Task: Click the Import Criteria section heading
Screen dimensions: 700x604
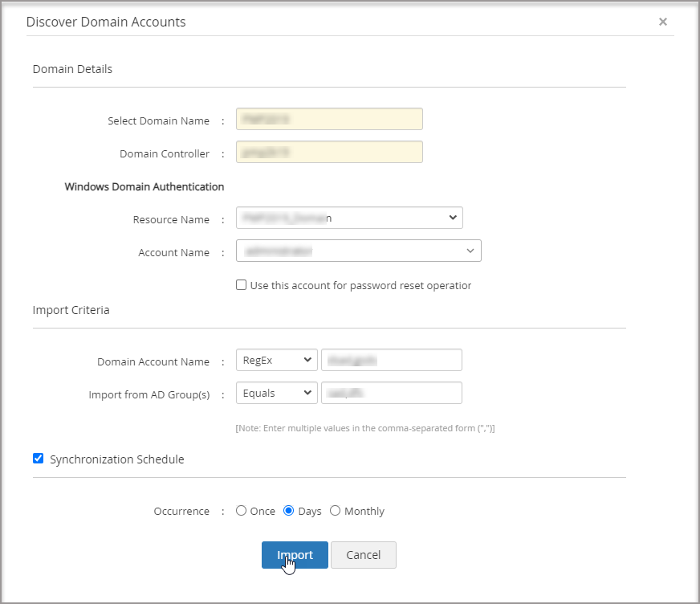Action: click(x=71, y=310)
